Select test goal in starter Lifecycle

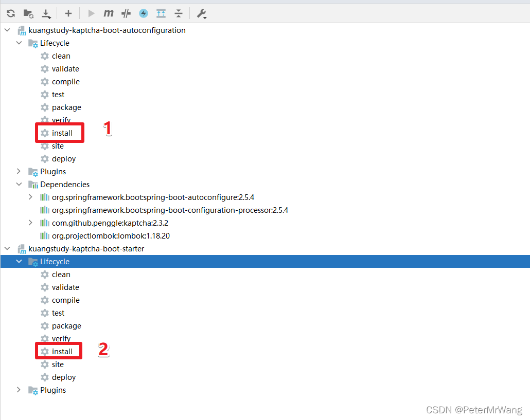(x=58, y=313)
